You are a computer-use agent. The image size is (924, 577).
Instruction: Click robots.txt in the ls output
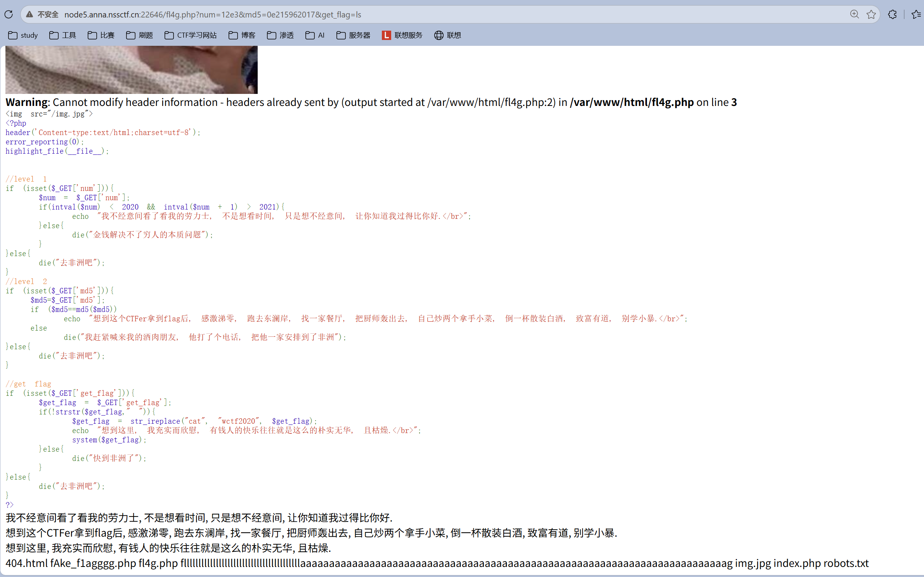[x=846, y=563]
